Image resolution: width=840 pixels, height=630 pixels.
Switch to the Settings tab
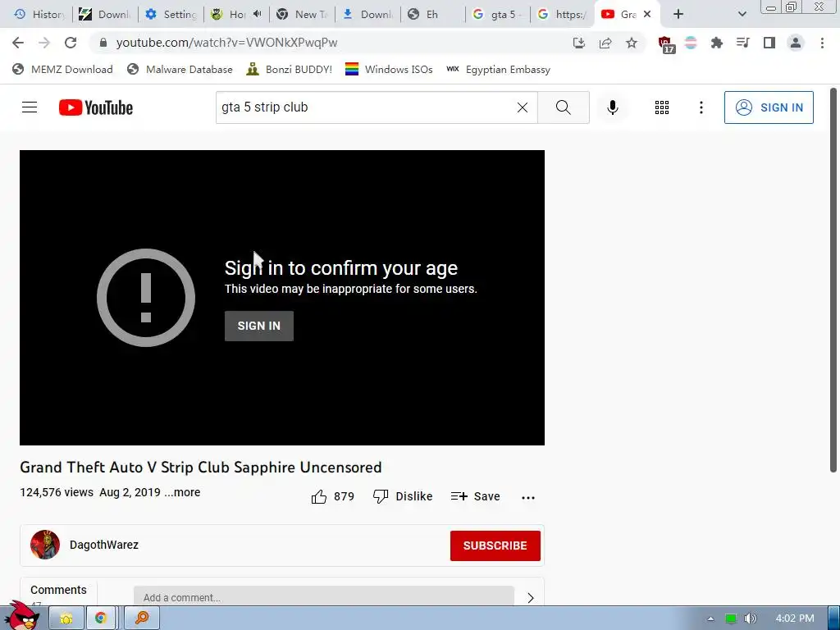pos(171,15)
